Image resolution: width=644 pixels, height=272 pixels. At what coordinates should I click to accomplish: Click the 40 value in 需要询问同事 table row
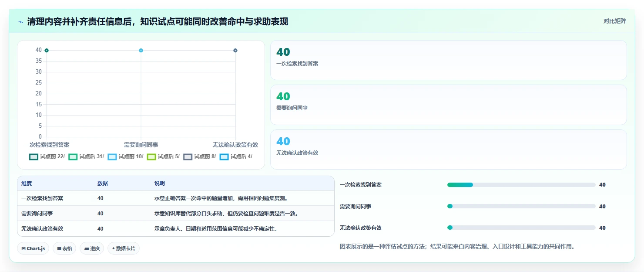click(x=101, y=214)
